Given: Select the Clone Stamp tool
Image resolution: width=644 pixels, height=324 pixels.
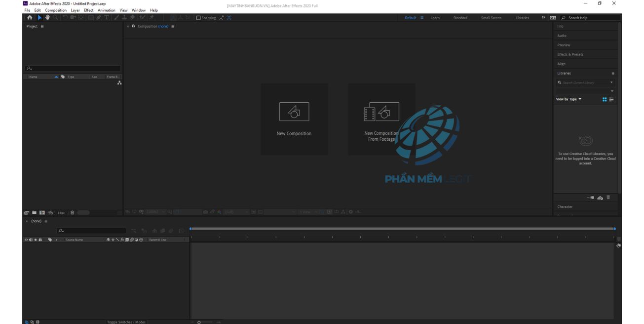Looking at the screenshot, I should coord(124,17).
